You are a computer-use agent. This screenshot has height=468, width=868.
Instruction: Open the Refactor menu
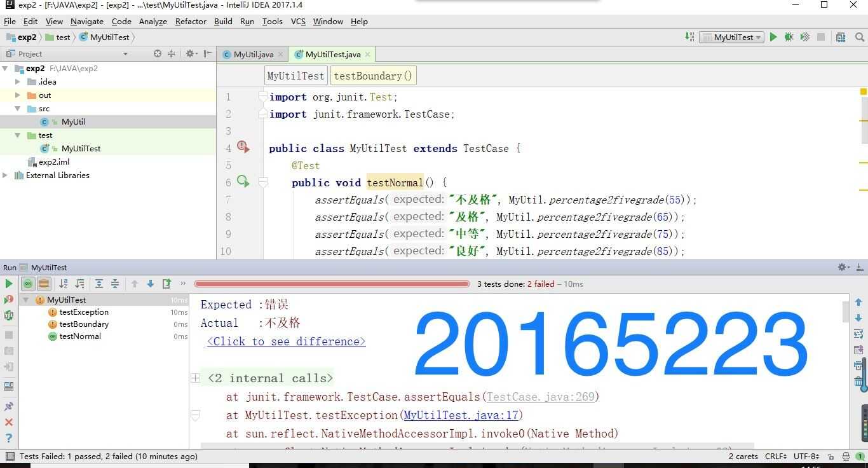point(191,22)
